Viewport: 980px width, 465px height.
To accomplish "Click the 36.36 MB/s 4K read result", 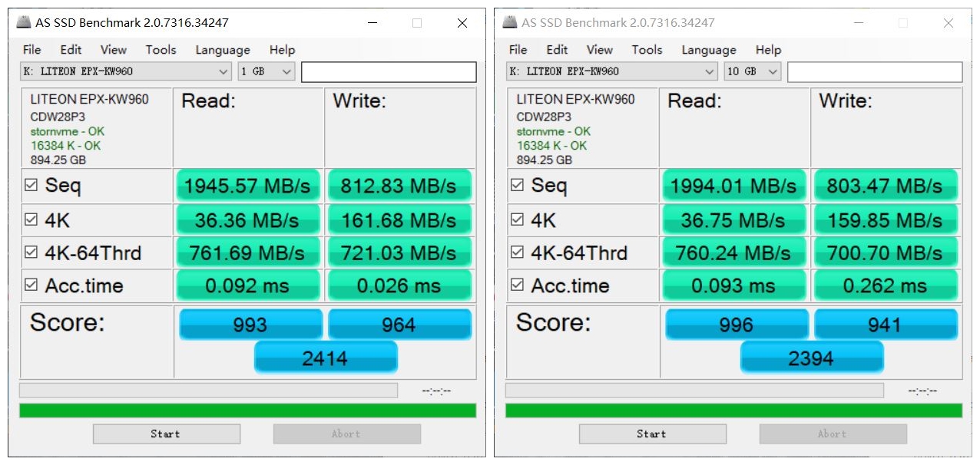I will [x=247, y=220].
